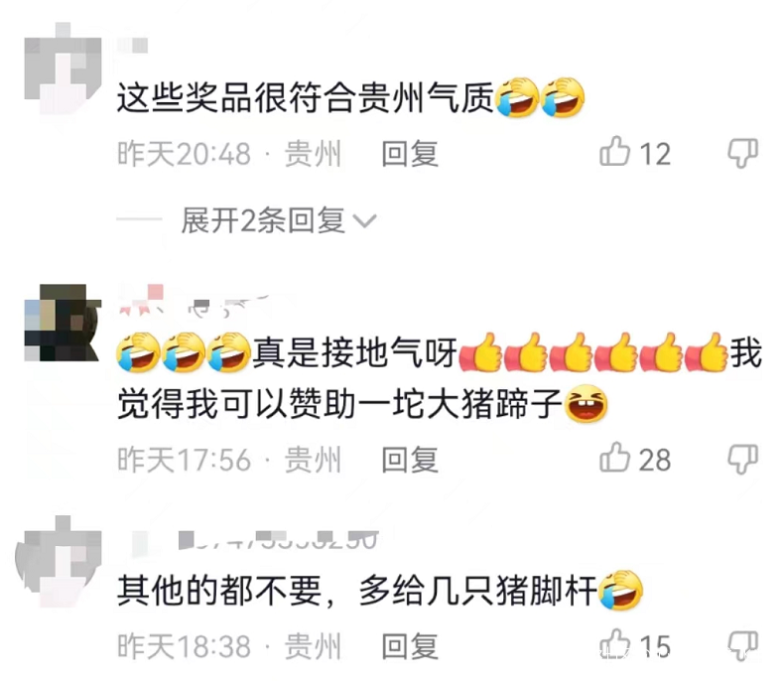Reply to the 20:48 comment
Screen dimensions: 784x681
[410, 153]
